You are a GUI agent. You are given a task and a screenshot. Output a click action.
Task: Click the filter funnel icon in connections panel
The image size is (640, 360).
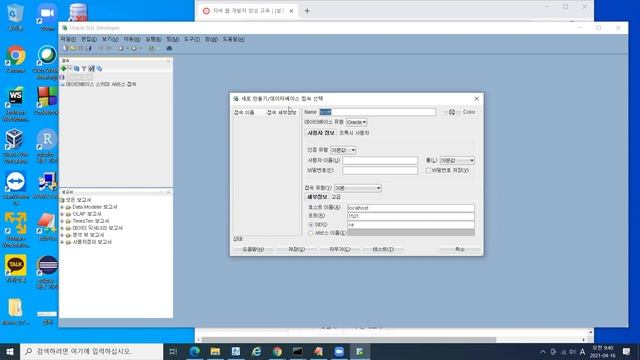coord(84,69)
